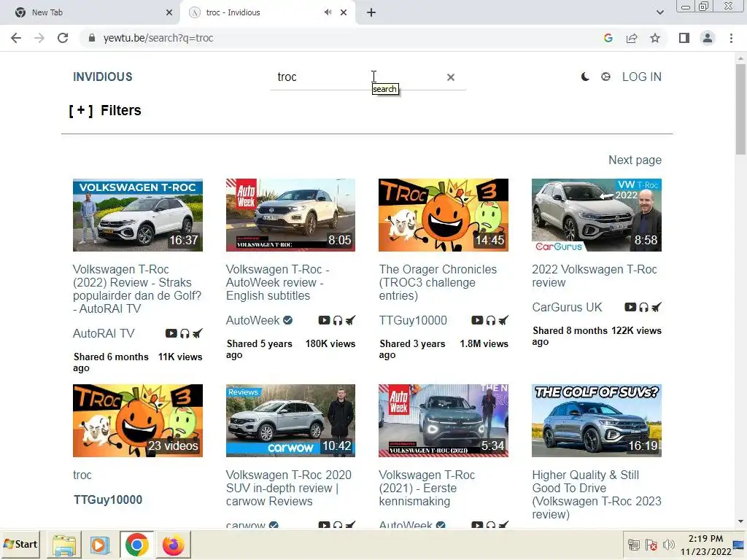This screenshot has width=747, height=560.
Task: Expand the Filters section
Action: tap(105, 111)
